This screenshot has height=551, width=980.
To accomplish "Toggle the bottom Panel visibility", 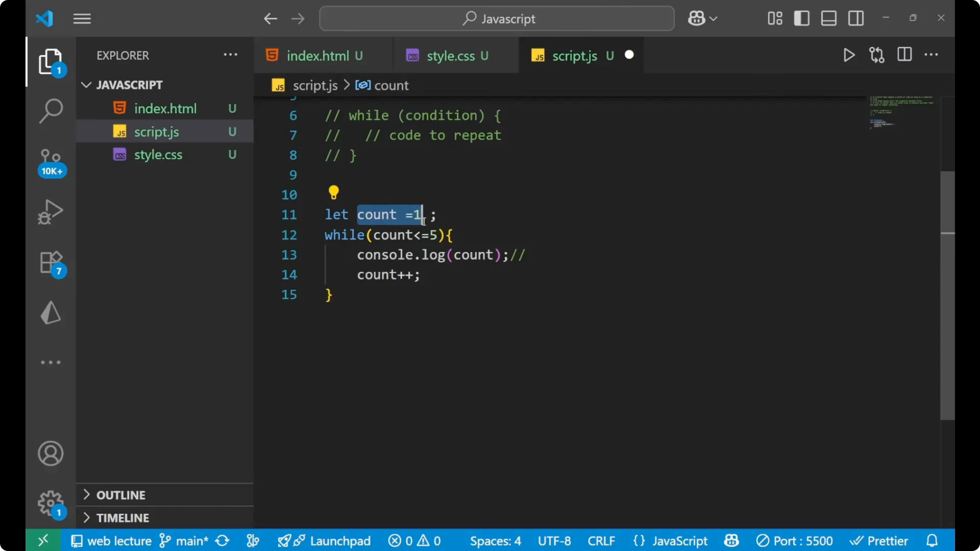I will tap(828, 18).
